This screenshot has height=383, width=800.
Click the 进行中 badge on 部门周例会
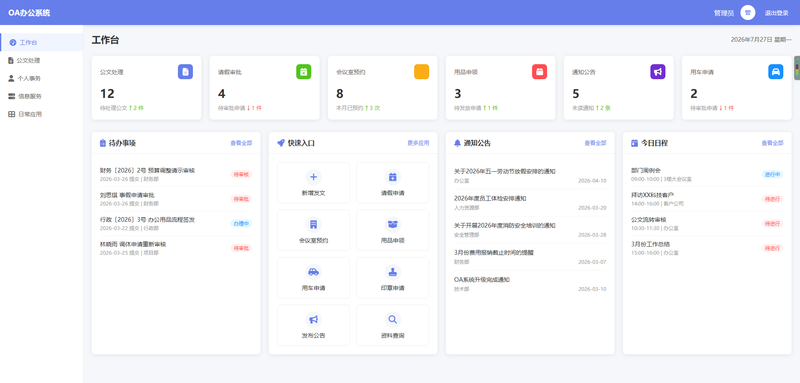pyautogui.click(x=772, y=174)
